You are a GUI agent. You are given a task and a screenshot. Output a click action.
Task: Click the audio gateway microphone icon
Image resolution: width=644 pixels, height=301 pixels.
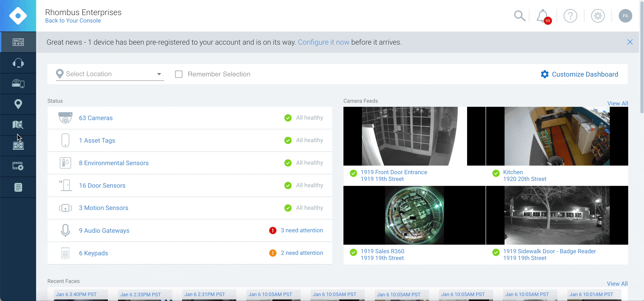coord(65,230)
